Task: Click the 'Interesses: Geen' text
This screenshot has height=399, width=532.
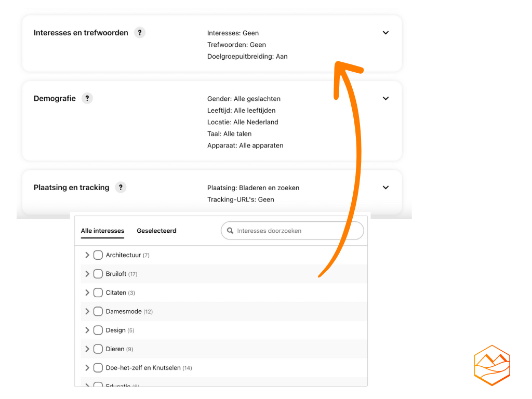Action: click(x=233, y=33)
